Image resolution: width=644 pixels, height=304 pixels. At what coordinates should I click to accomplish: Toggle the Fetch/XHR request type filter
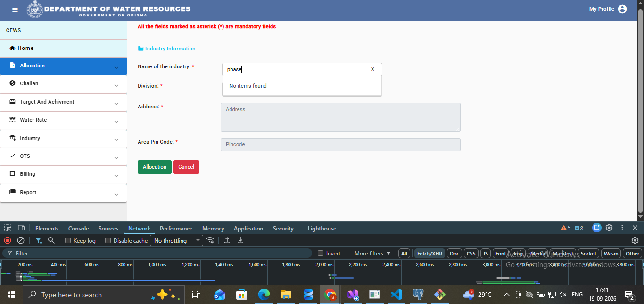(x=430, y=254)
